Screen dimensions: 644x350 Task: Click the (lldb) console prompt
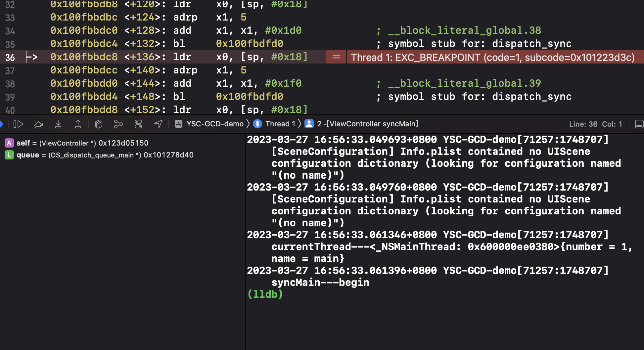point(265,294)
